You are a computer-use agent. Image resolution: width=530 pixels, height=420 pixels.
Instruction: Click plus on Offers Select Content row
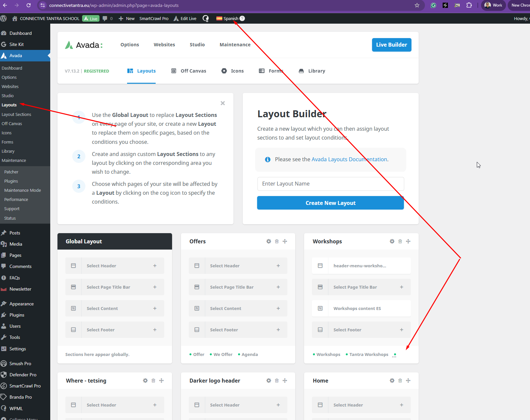(x=278, y=308)
